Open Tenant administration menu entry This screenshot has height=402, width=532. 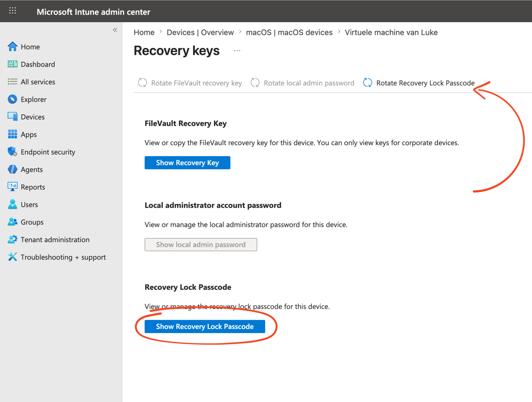pyautogui.click(x=55, y=240)
